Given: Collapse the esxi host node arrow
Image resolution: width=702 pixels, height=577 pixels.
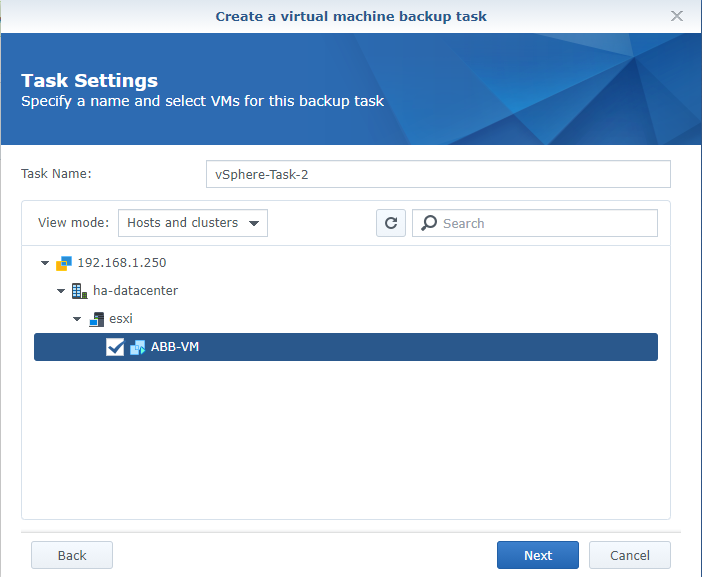Looking at the screenshot, I should (x=77, y=319).
